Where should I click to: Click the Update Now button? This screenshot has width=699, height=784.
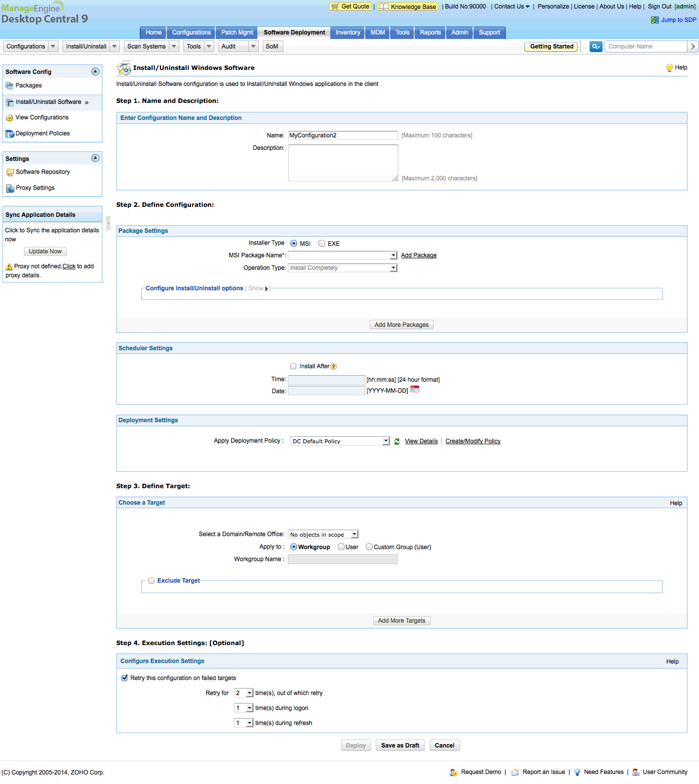tap(45, 251)
